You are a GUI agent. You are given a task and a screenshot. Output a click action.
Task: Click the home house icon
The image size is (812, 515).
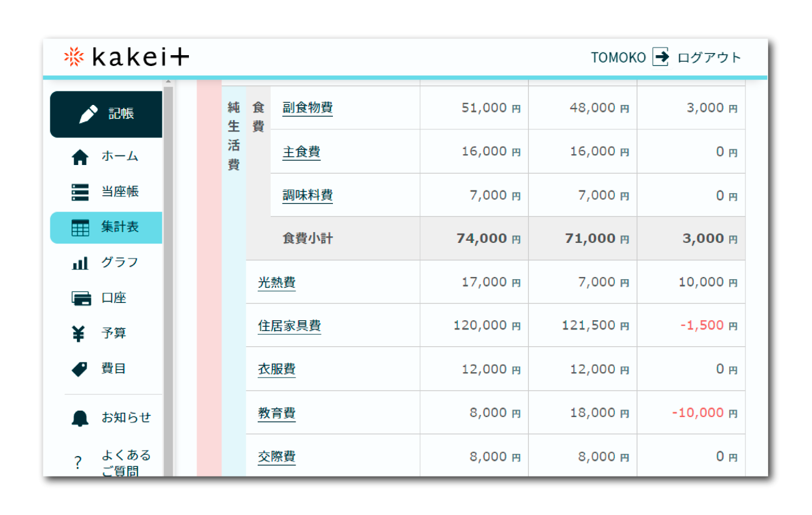[80, 157]
